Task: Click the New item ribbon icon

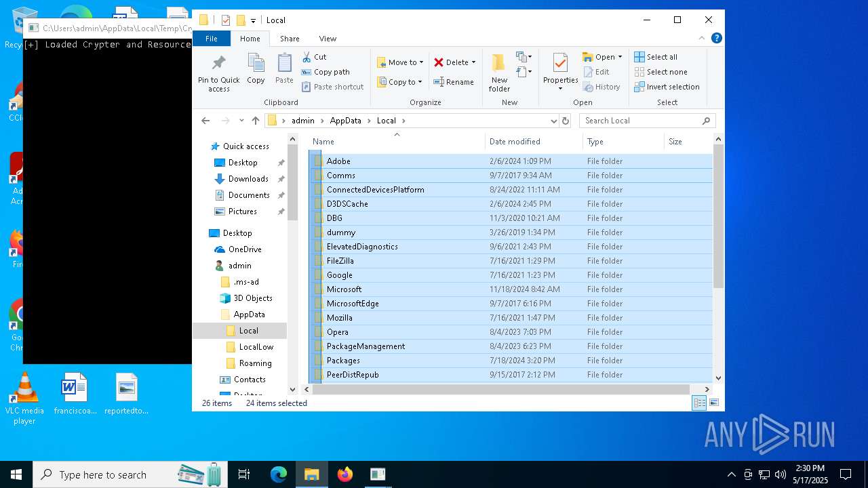Action: tap(524, 57)
